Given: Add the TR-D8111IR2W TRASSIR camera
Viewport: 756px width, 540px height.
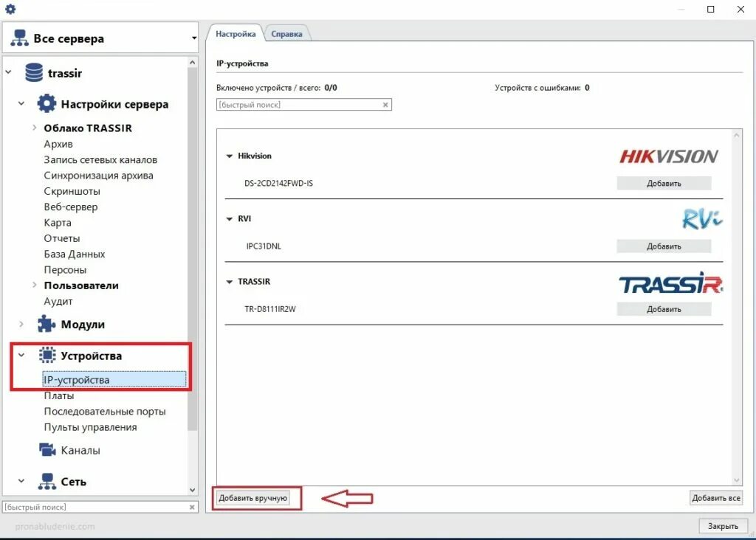Looking at the screenshot, I should point(664,309).
